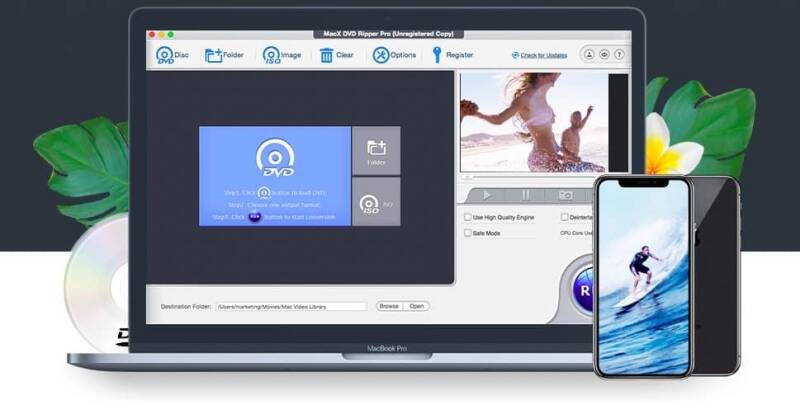800x419 pixels.
Task: Click the gray Folder tile
Action: (377, 151)
